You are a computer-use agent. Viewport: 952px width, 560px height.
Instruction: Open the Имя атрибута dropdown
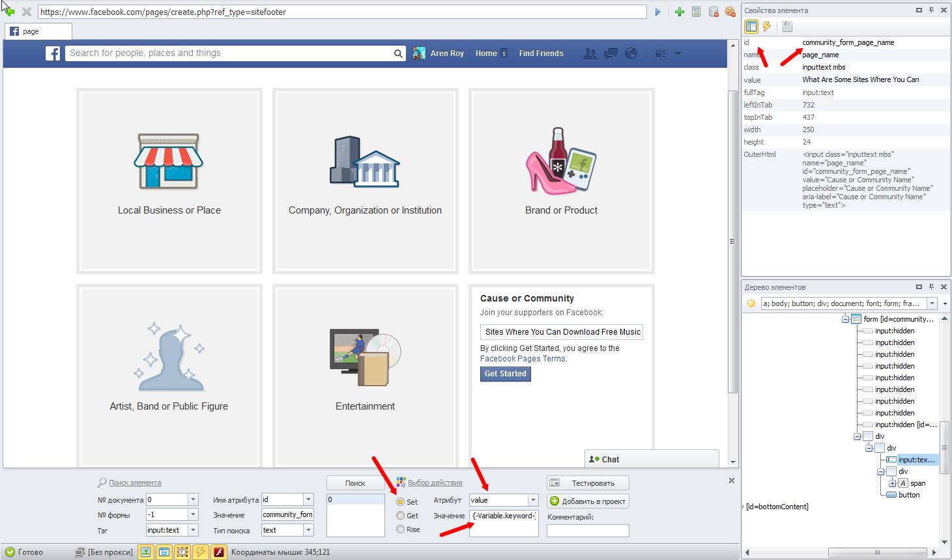(309, 499)
